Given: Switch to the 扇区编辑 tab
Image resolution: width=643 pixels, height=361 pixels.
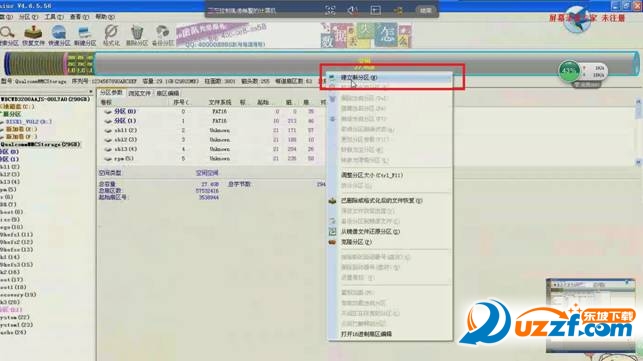Looking at the screenshot, I should pyautogui.click(x=167, y=93).
